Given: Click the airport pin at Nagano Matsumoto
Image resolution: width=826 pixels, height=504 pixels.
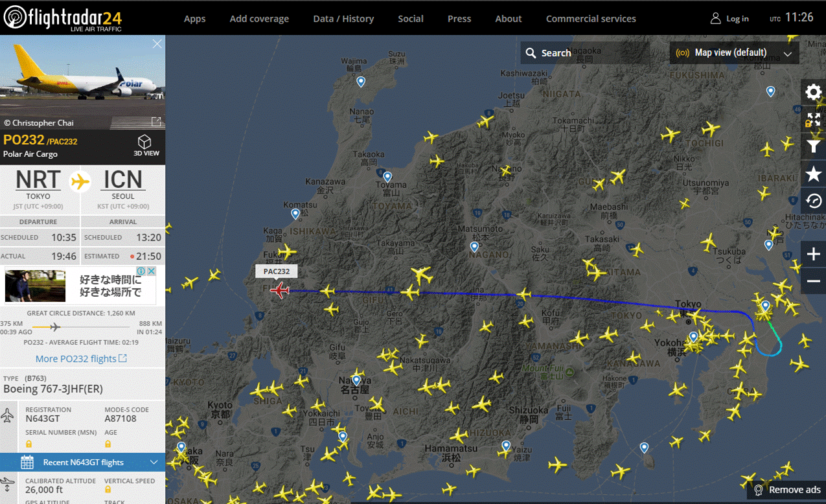Looking at the screenshot, I should [474, 246].
